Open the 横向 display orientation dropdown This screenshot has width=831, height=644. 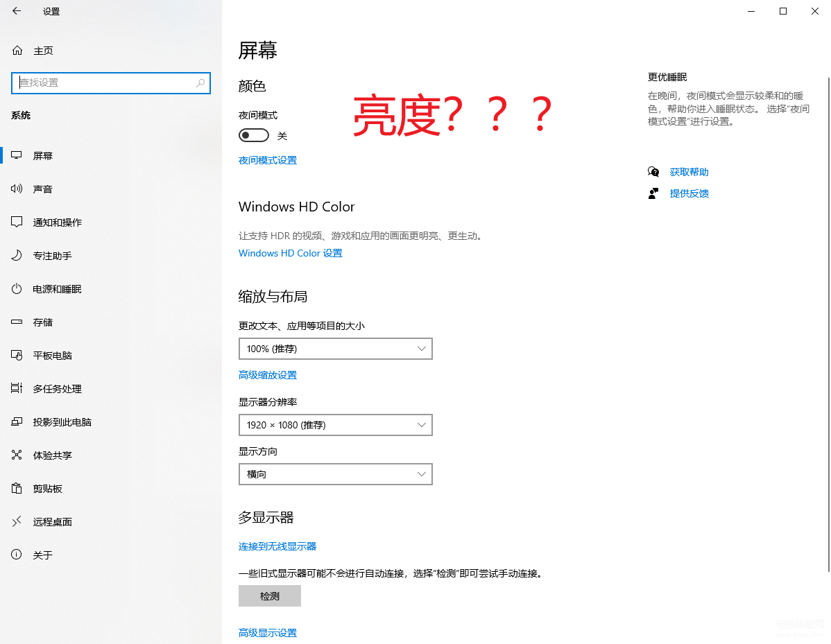336,474
